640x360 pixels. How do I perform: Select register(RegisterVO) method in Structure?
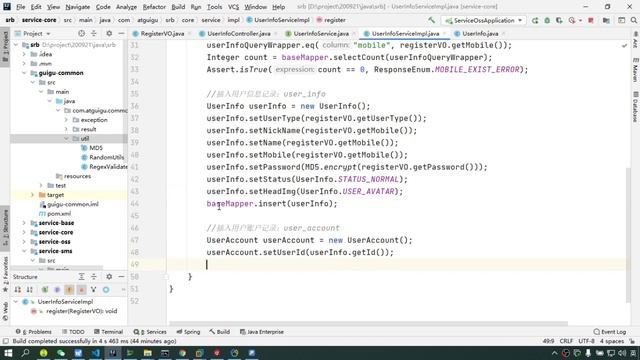pyautogui.click(x=81, y=311)
